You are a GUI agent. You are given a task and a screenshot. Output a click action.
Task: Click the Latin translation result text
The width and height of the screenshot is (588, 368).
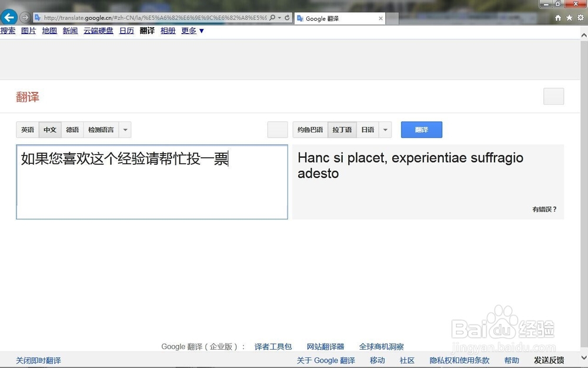tap(410, 165)
